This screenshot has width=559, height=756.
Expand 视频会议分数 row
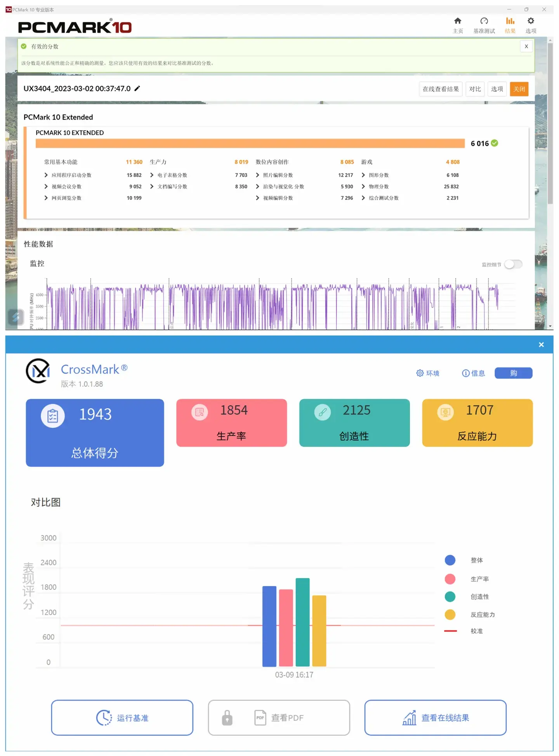click(46, 186)
